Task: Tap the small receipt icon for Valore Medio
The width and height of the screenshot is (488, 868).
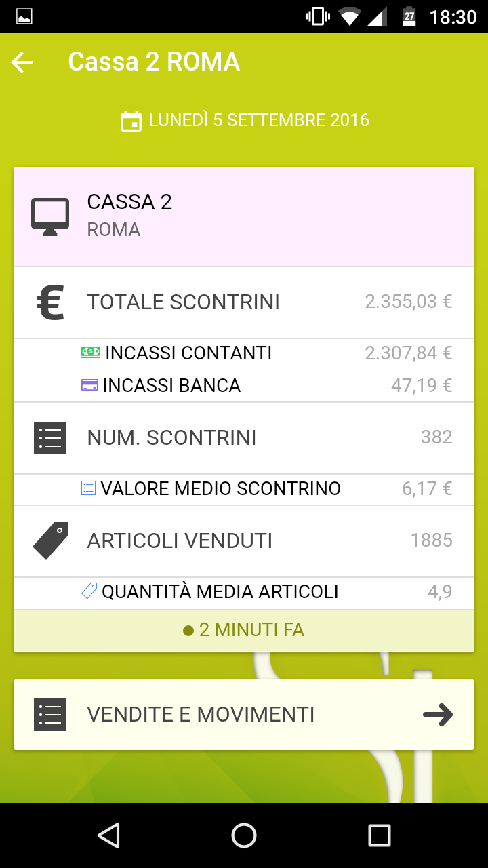Action: 88,488
